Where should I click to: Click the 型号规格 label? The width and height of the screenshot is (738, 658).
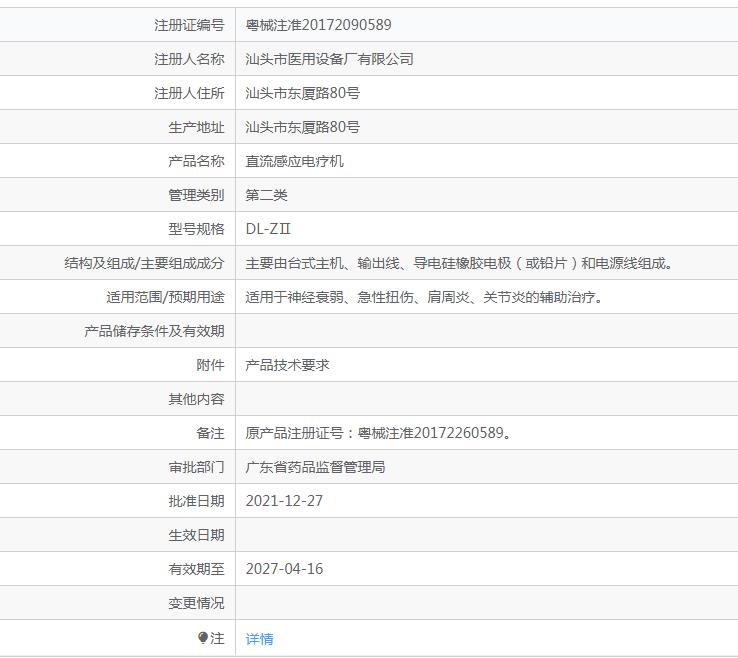tap(196, 229)
